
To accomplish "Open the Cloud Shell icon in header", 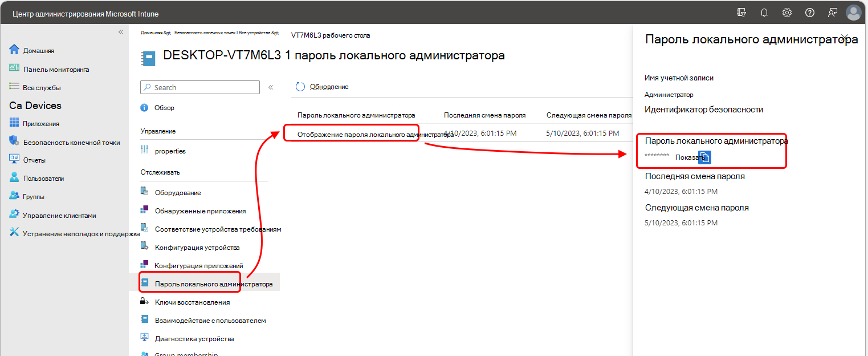I will click(741, 12).
